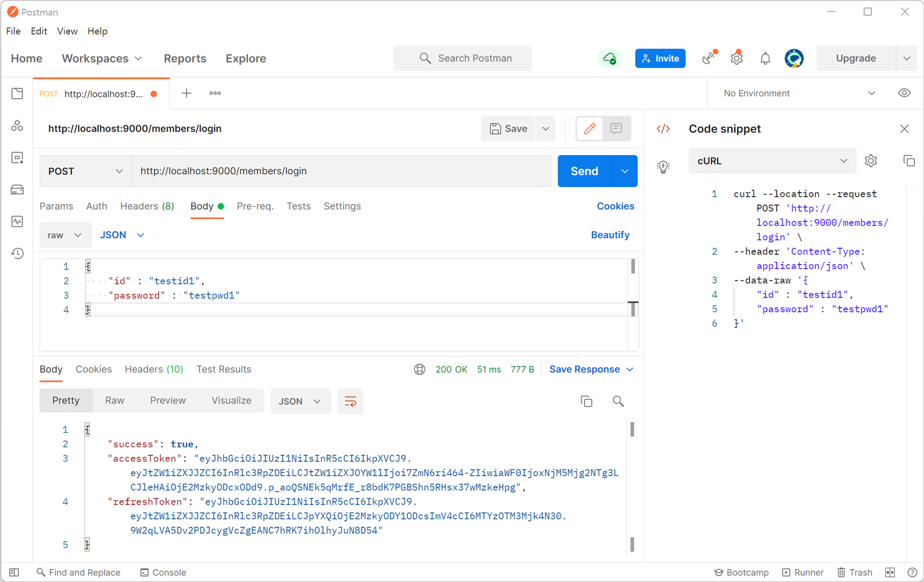Click the Save button
924x582 pixels.
click(508, 129)
